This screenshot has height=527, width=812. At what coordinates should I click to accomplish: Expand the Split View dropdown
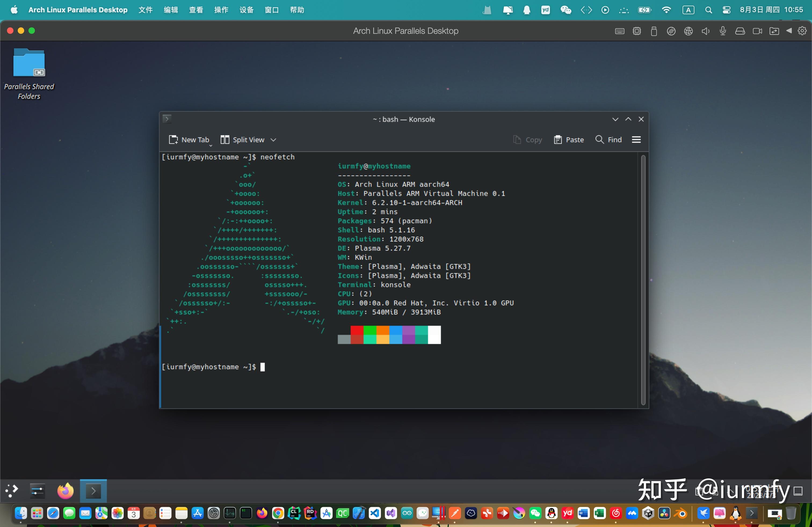(274, 140)
